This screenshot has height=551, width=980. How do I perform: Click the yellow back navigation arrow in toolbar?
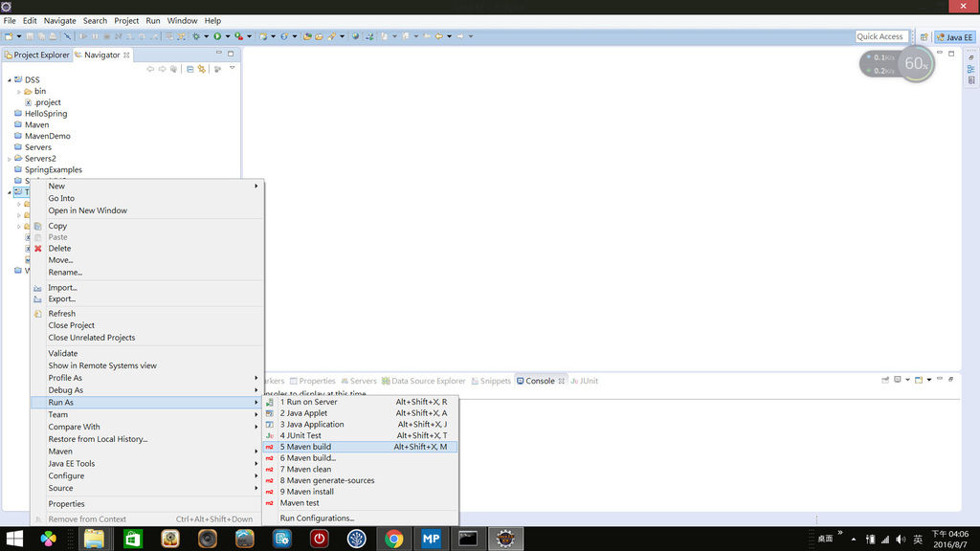click(438, 36)
